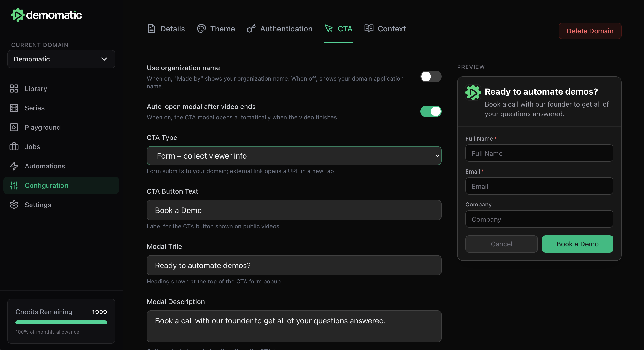Click the Settings gear icon

14,205
